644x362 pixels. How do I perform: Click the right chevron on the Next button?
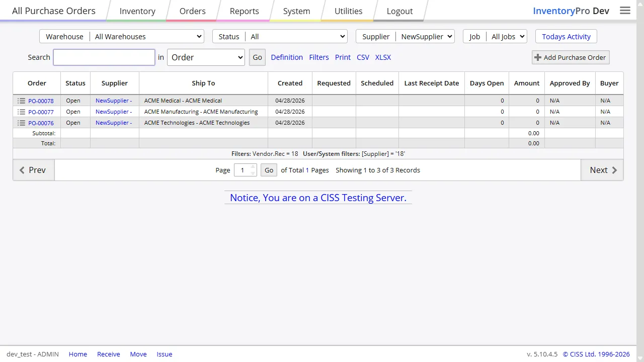pos(614,170)
